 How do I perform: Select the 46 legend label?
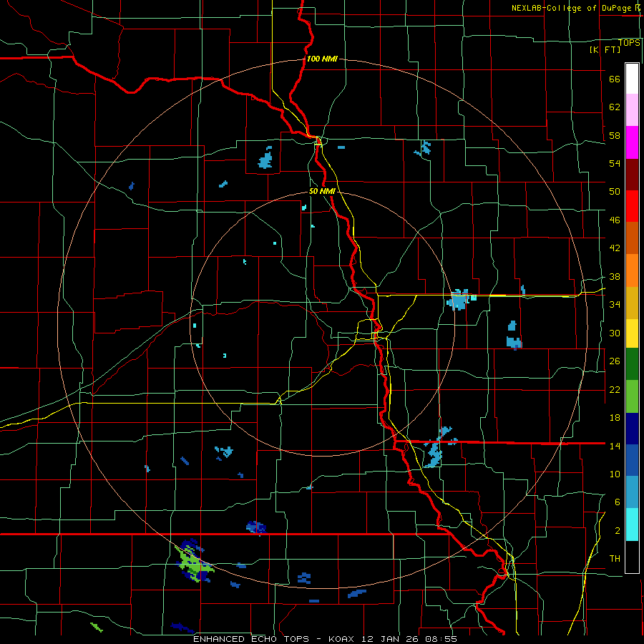(615, 220)
